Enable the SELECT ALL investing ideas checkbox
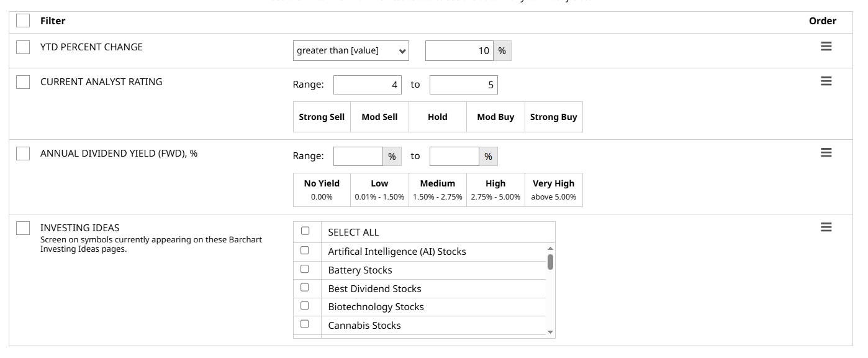The height and width of the screenshot is (358, 868). point(305,231)
